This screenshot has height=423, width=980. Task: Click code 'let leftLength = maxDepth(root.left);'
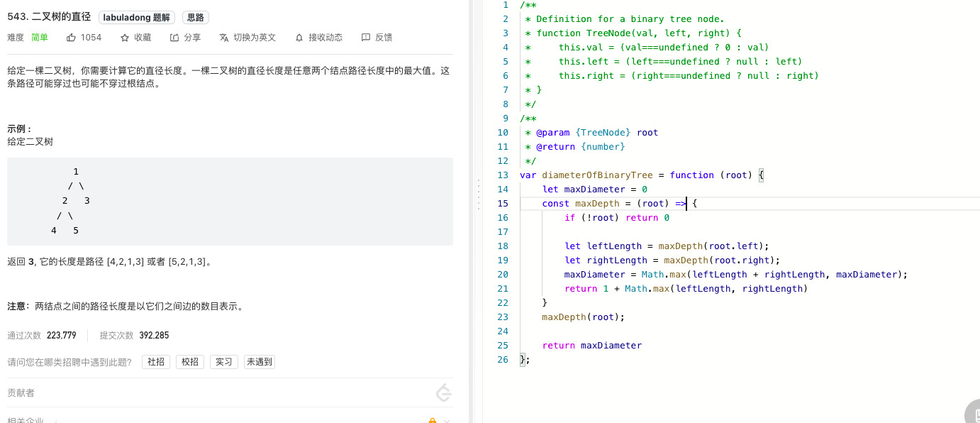pos(667,246)
